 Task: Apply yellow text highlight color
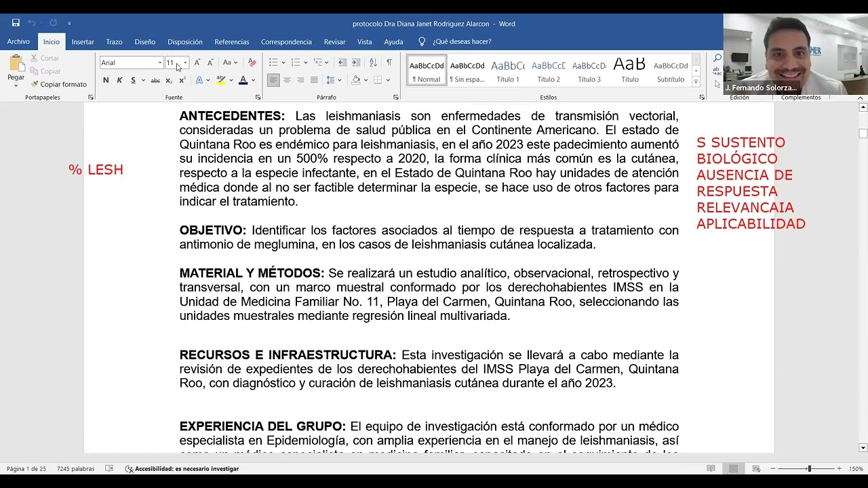[x=220, y=80]
